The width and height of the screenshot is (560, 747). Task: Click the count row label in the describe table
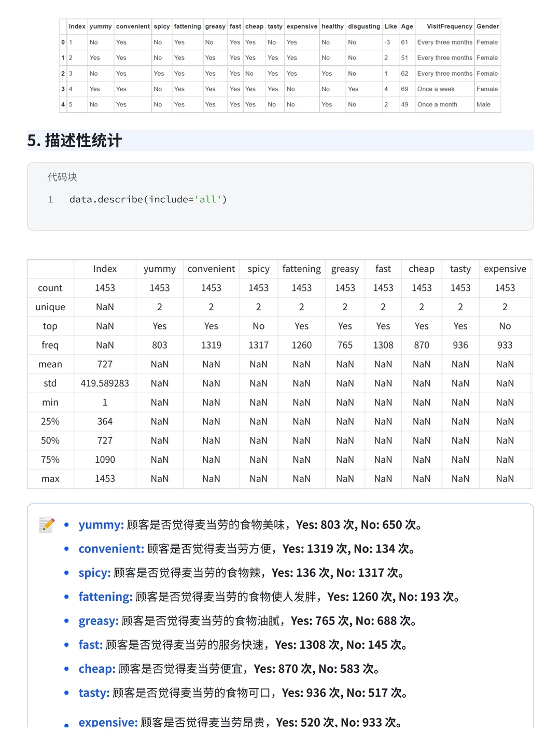click(50, 287)
